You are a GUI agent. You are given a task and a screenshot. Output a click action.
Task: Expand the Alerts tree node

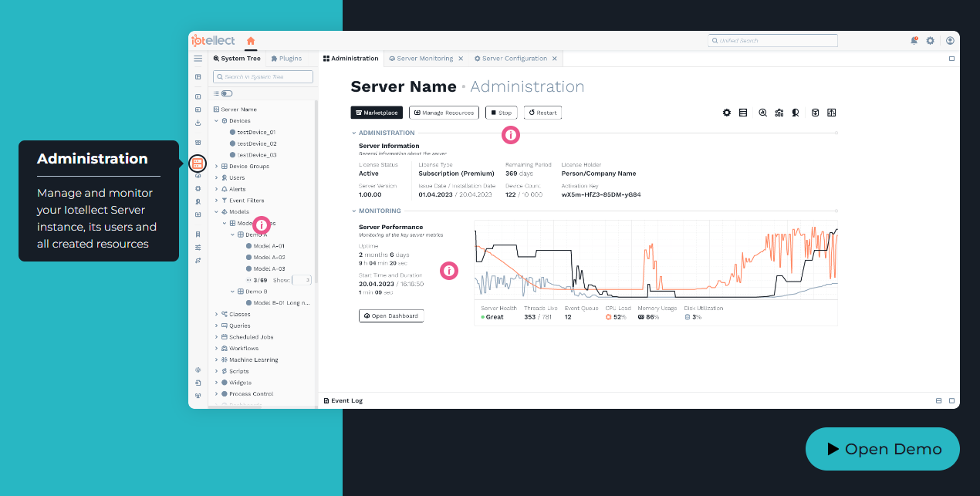point(217,189)
